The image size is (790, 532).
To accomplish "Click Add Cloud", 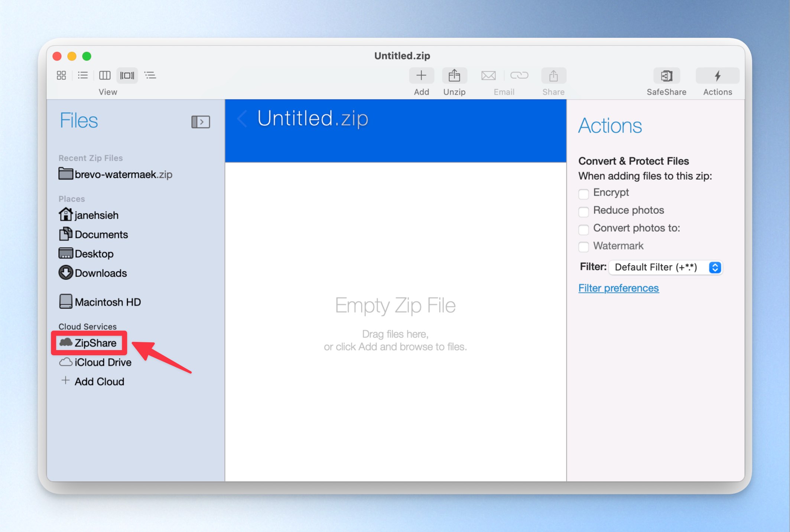I will (x=92, y=381).
